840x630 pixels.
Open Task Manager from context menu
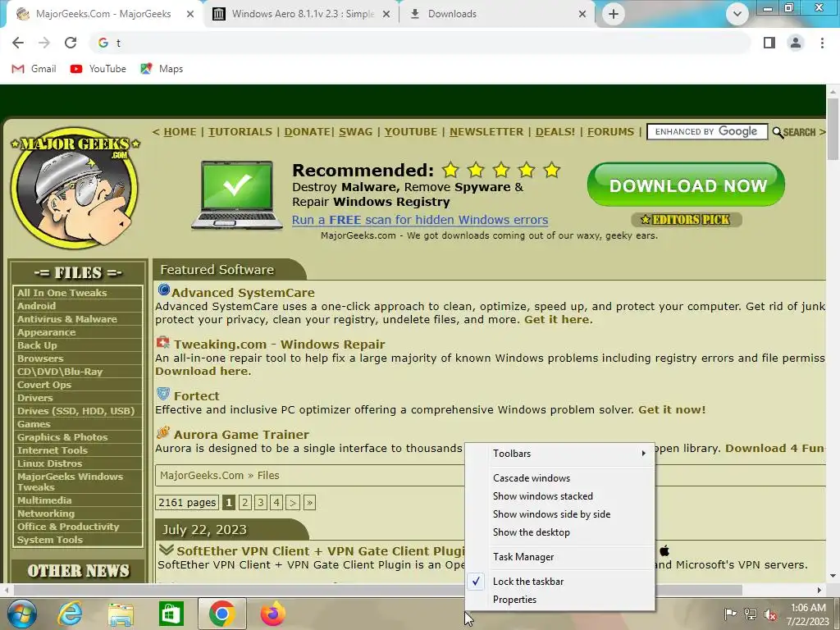point(559,557)
